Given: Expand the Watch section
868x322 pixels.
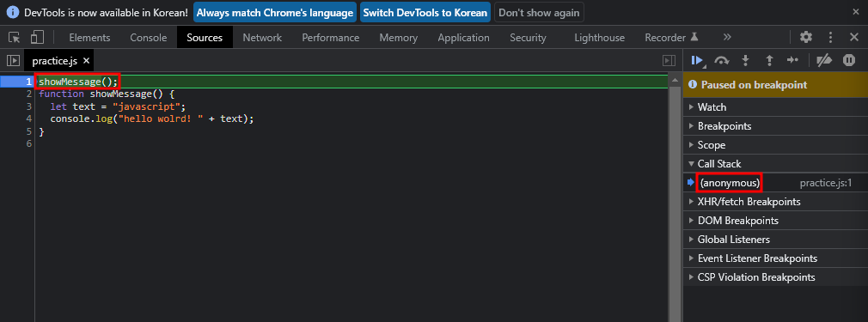Looking at the screenshot, I should click(775, 106).
